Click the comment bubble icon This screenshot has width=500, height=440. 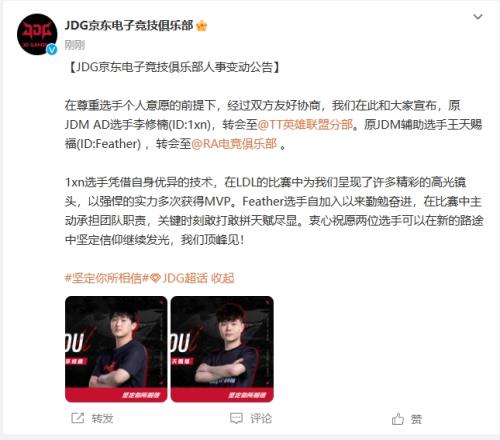tap(236, 419)
